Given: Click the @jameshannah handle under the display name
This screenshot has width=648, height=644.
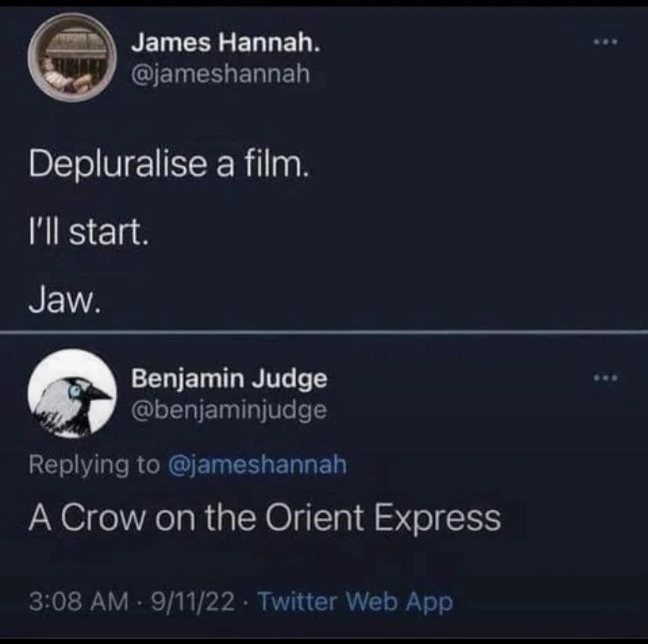Looking at the screenshot, I should click(221, 74).
